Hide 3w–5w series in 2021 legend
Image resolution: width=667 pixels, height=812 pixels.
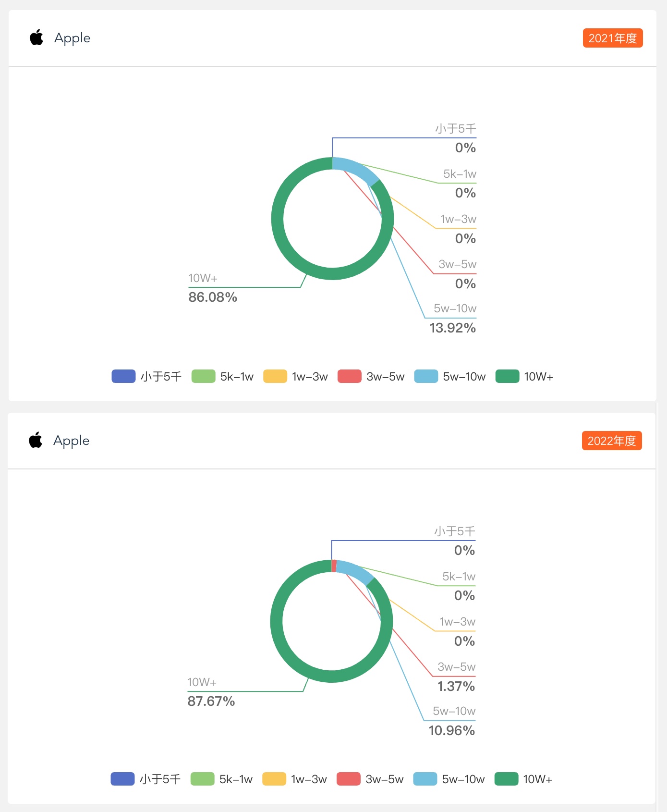(371, 376)
